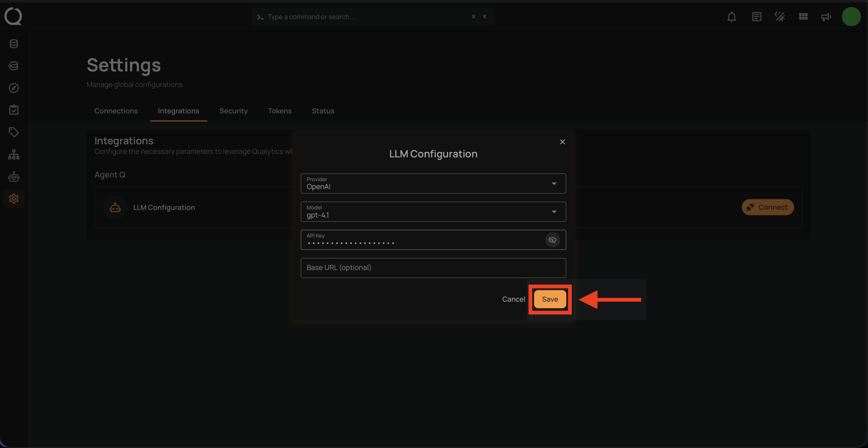The image size is (868, 448).
Task: Click the clipboard checks sidebar icon
Action: click(x=14, y=110)
